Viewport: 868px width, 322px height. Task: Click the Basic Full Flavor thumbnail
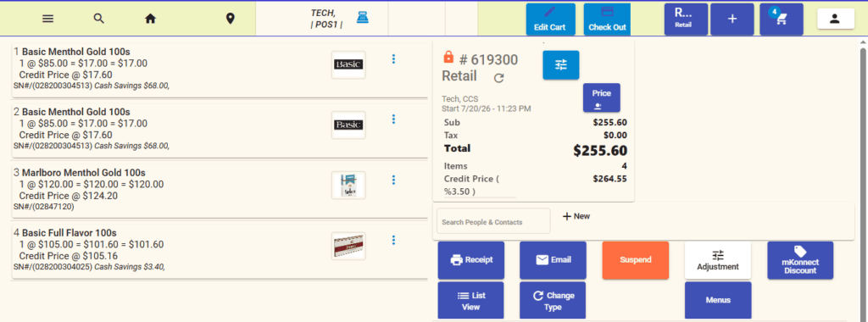pos(348,247)
